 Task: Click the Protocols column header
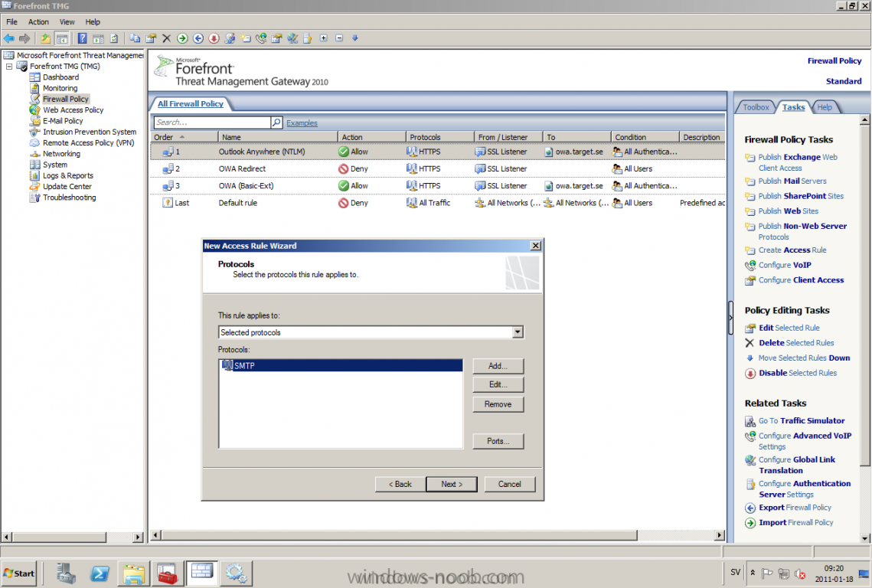[439, 137]
